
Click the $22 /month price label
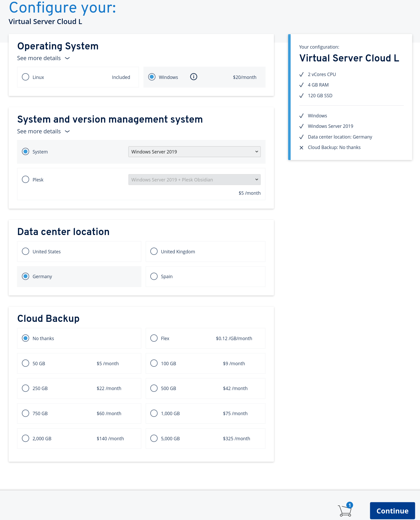109,388
